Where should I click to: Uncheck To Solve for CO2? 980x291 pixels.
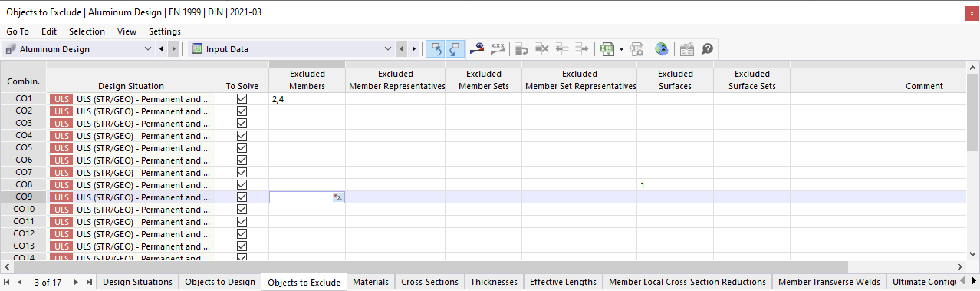point(242,111)
